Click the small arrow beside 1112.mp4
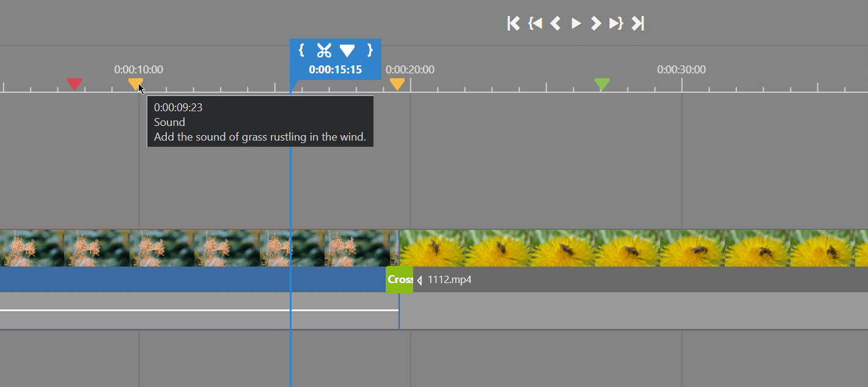 pos(419,281)
